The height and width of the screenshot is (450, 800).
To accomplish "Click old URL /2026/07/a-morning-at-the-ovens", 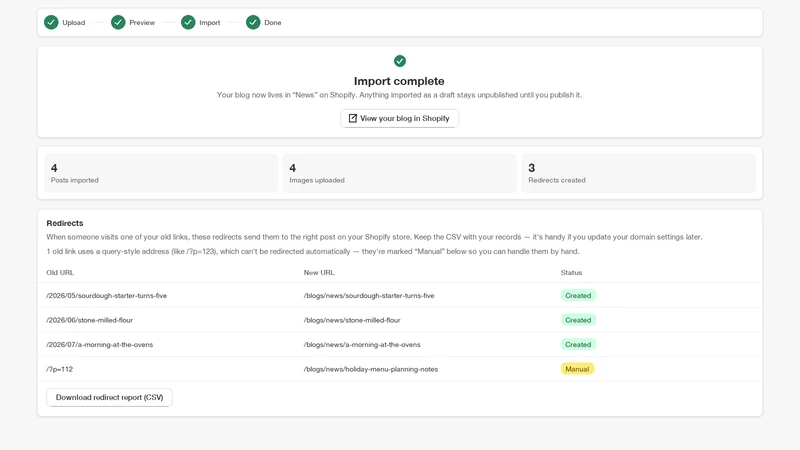I will 99,344.
